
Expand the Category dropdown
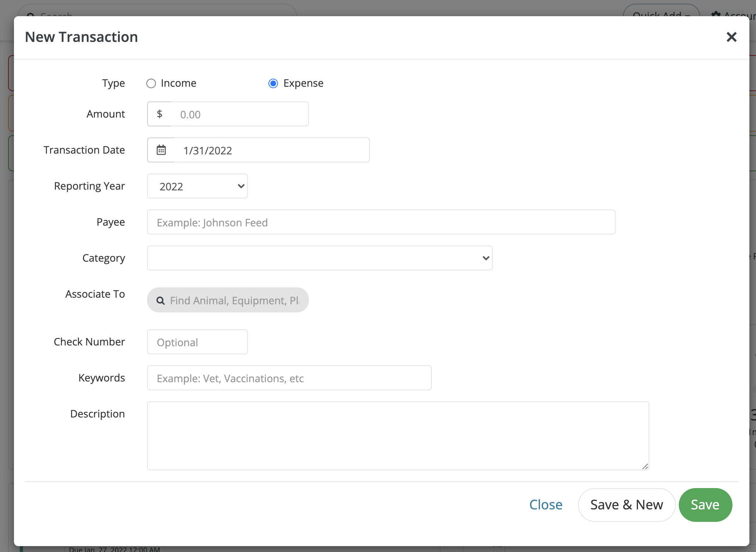[x=320, y=258]
